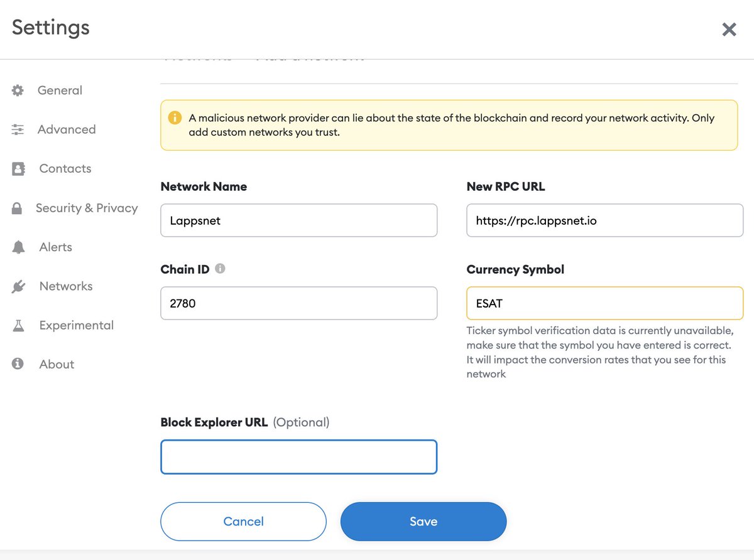Viewport: 754px width, 560px height.
Task: Click the ticker symbol verification notice
Action: (x=600, y=352)
